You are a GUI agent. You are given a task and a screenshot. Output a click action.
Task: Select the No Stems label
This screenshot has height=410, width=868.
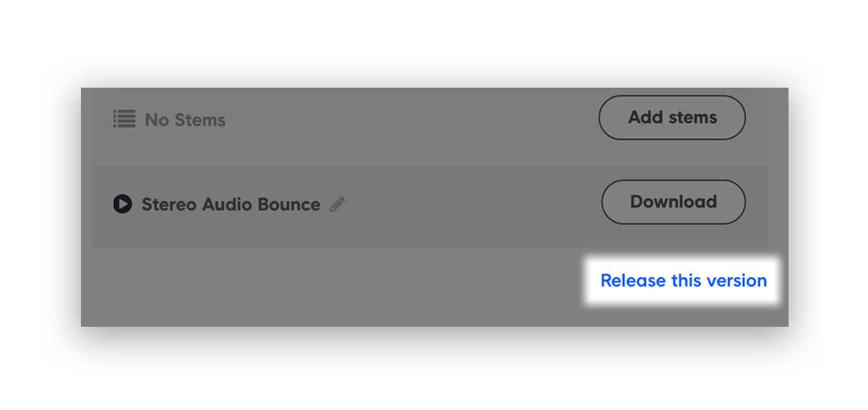[x=185, y=120]
